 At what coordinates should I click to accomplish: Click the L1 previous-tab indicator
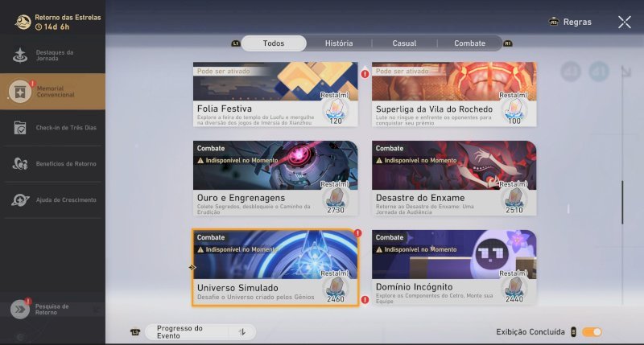236,43
